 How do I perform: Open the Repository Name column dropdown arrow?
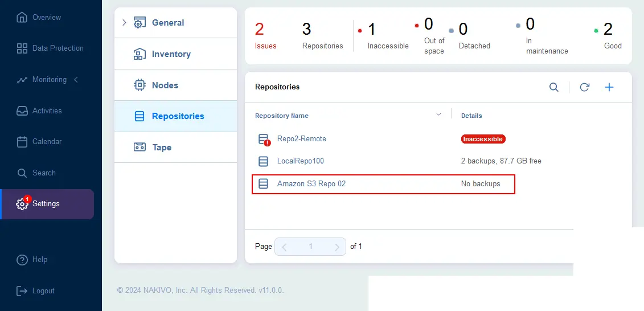[438, 114]
